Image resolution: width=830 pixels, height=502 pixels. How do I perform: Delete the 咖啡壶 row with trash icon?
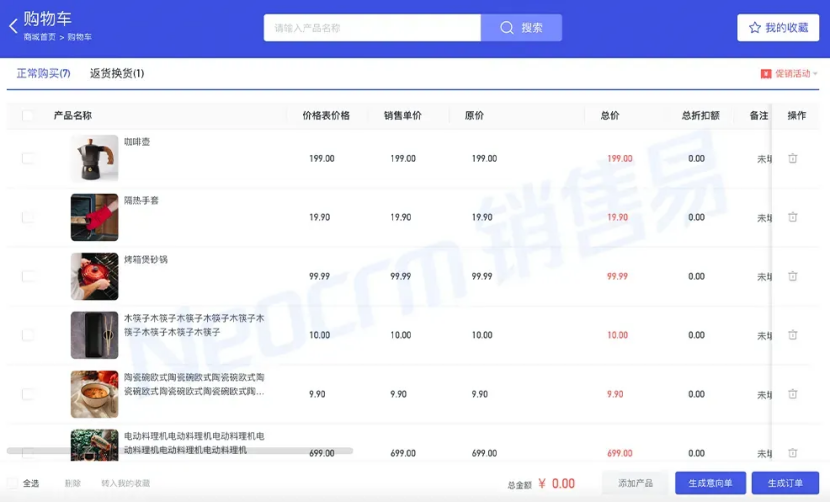pyautogui.click(x=792, y=158)
